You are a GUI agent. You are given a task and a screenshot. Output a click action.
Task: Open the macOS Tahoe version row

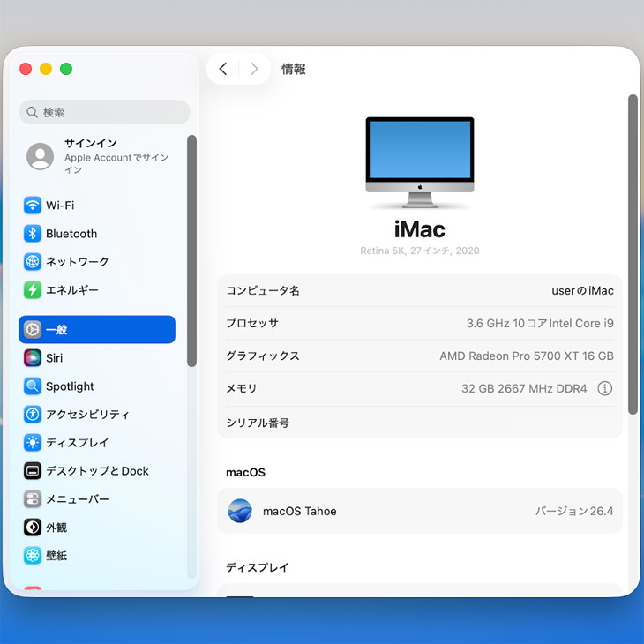point(419,511)
